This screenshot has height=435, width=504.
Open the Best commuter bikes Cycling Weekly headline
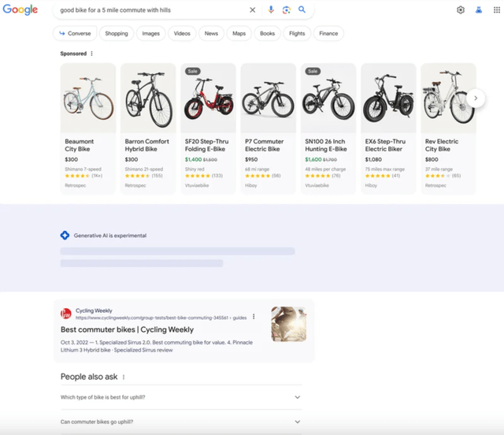point(128,329)
